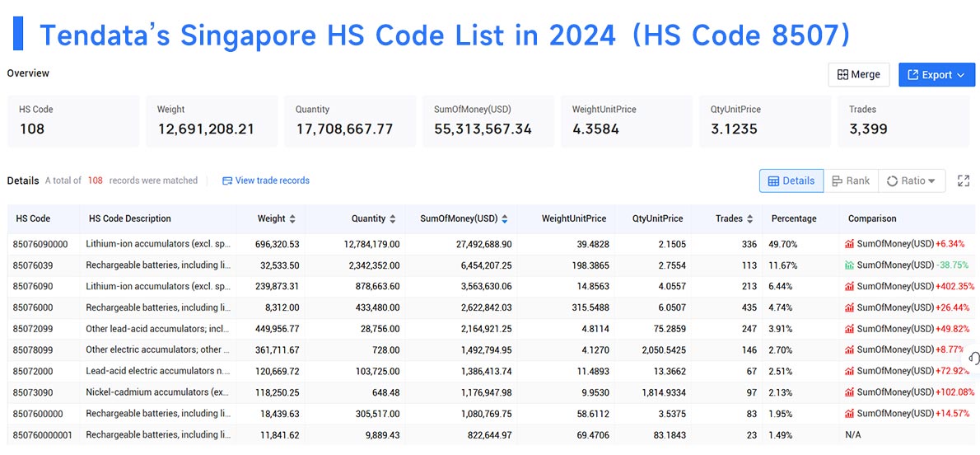The image size is (980, 455).
Task: Click the overview Weight card 12,691,208.21
Action: pos(212,121)
